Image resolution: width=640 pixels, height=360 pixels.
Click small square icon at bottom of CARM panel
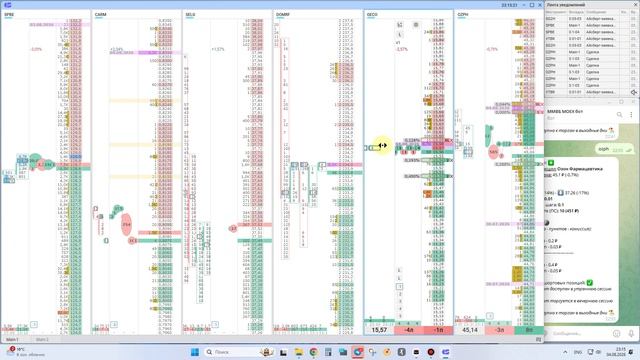[x=114, y=324]
